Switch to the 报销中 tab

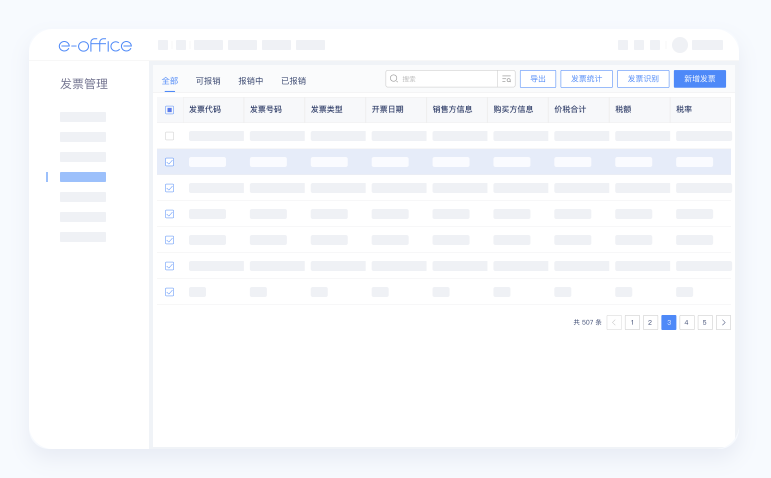[x=251, y=81]
